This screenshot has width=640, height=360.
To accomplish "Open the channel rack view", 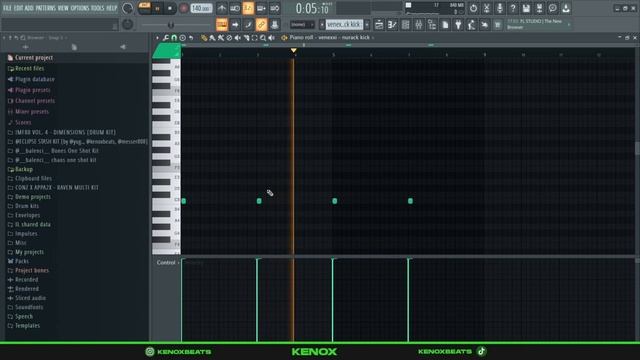I will coord(405,25).
